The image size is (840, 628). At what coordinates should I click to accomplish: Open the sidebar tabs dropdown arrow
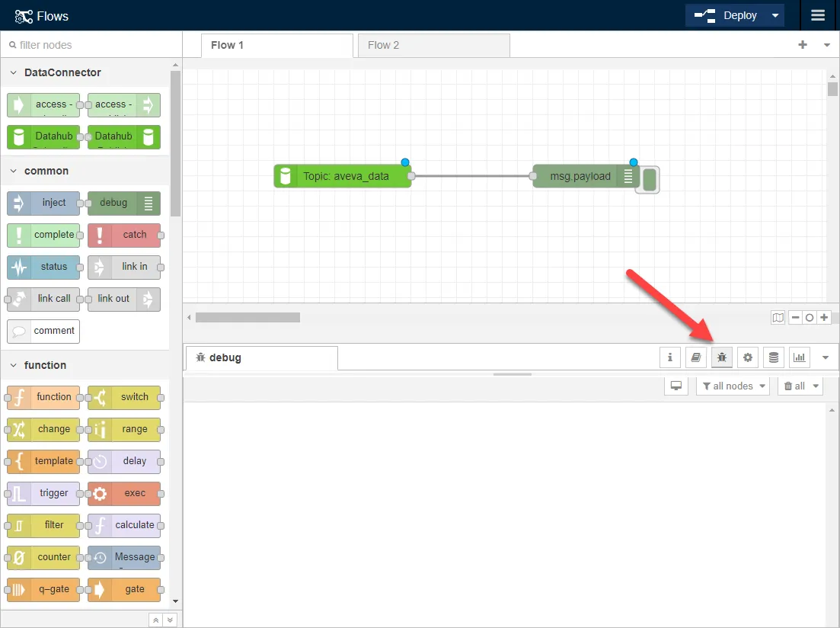click(x=825, y=357)
